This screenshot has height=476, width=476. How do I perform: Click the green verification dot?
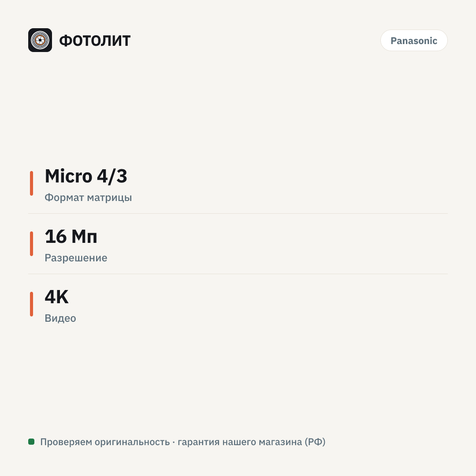pyautogui.click(x=31, y=441)
